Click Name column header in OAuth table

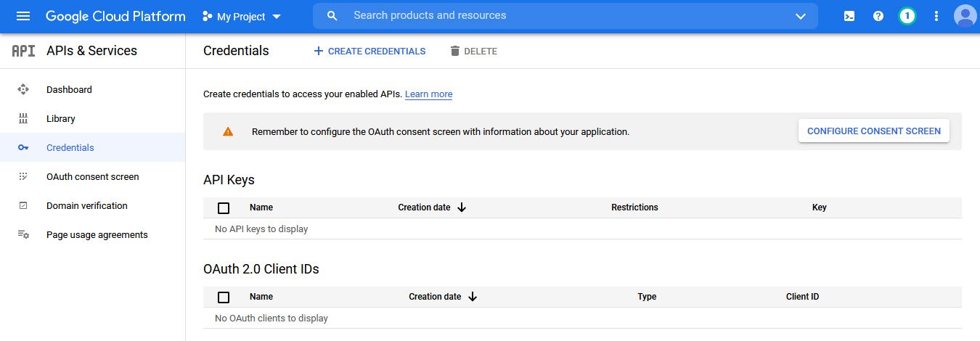click(261, 297)
